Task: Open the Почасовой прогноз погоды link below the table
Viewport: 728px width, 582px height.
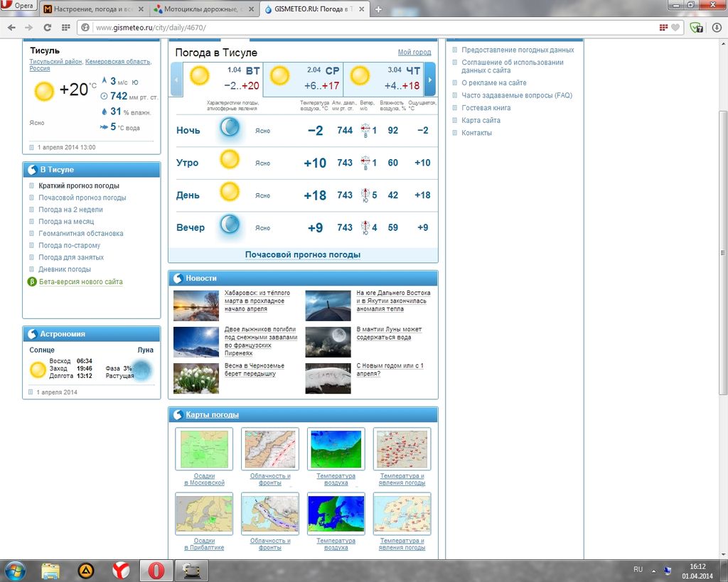Action: click(x=303, y=254)
